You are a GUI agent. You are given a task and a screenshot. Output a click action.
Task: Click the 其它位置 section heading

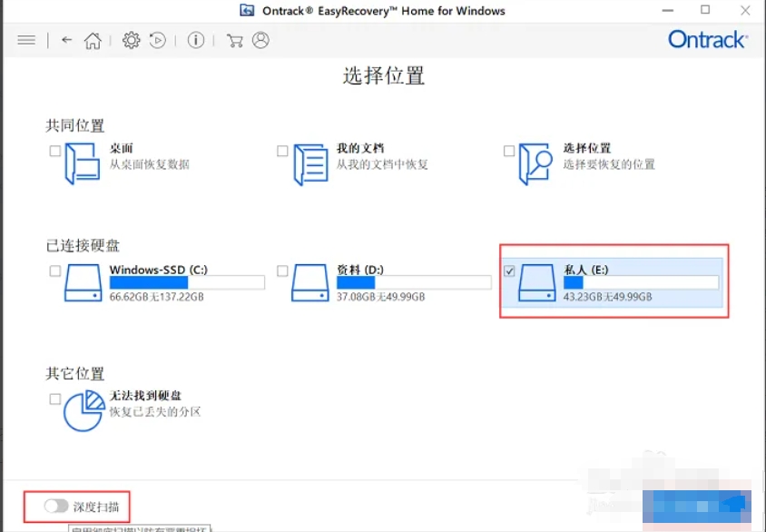tap(74, 374)
